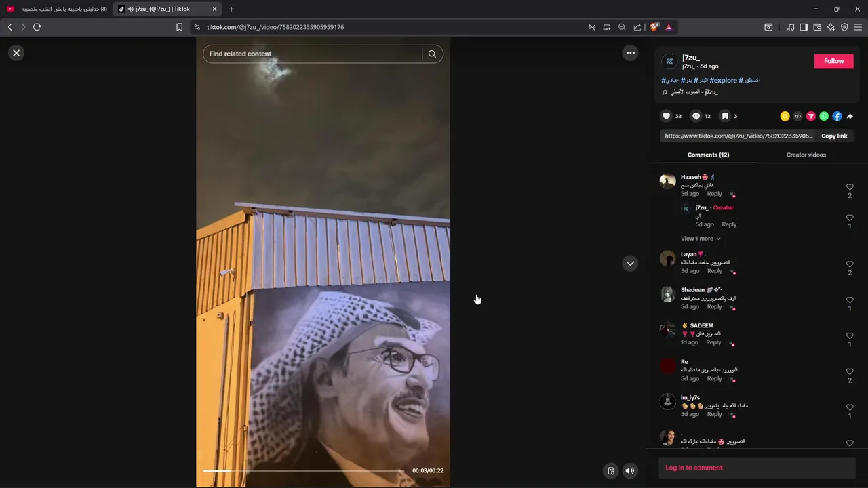This screenshot has height=488, width=868.
Task: Like Shadeen's comment
Action: (x=850, y=300)
